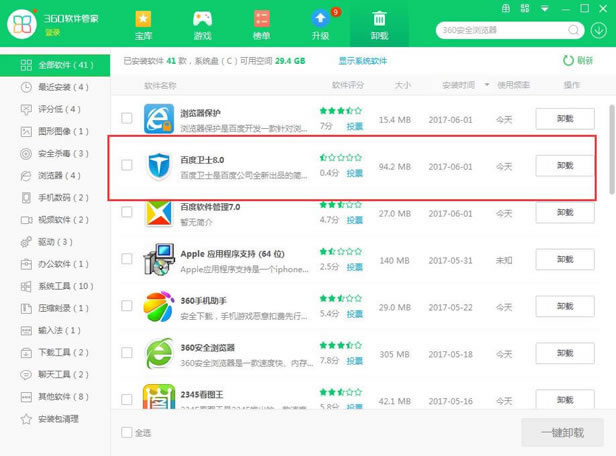Click the software list vertical scrollbar
Screen dimensions: 616x456
point(612,150)
